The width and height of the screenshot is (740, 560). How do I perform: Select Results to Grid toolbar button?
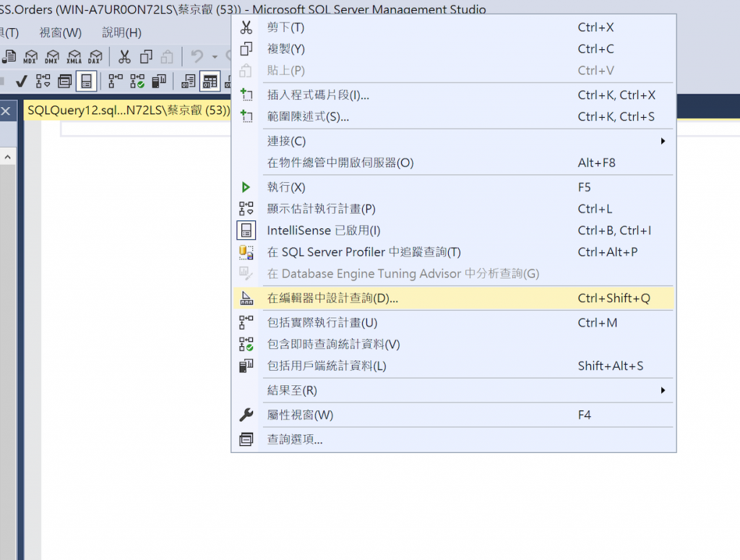click(x=210, y=81)
